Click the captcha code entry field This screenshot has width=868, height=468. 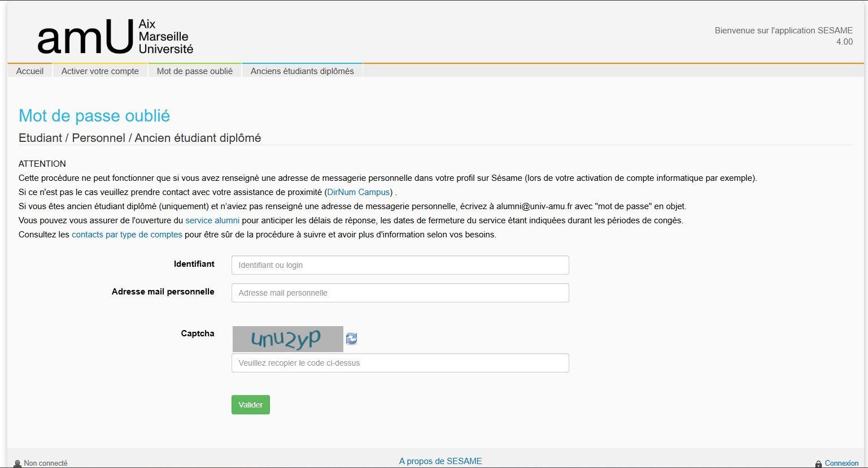coord(400,363)
